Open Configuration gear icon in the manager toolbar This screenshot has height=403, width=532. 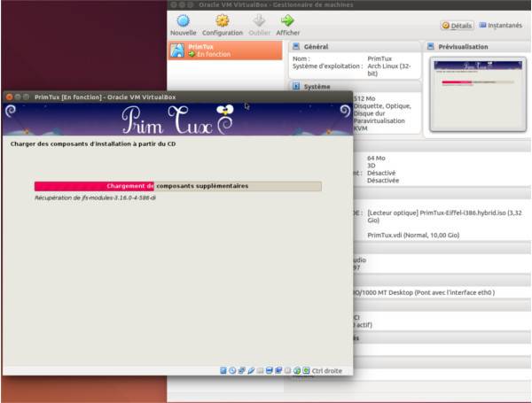[223, 21]
